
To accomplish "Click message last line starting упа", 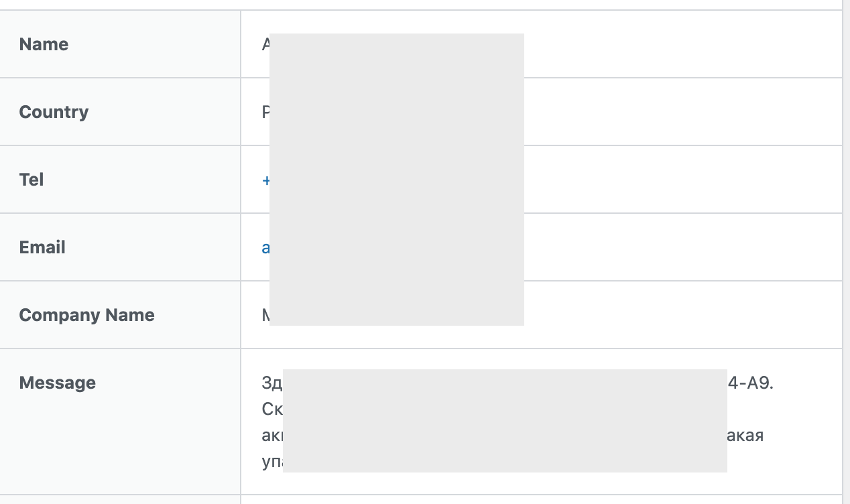I will pyautogui.click(x=271, y=462).
